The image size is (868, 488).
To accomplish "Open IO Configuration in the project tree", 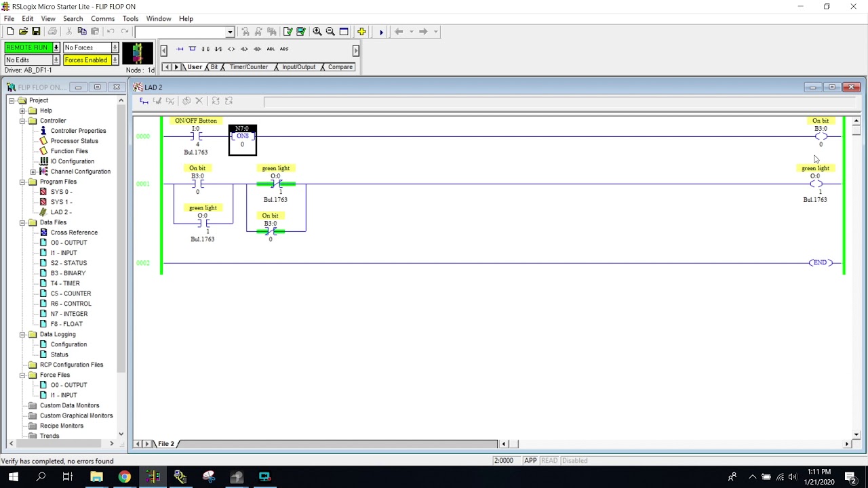I will (72, 161).
